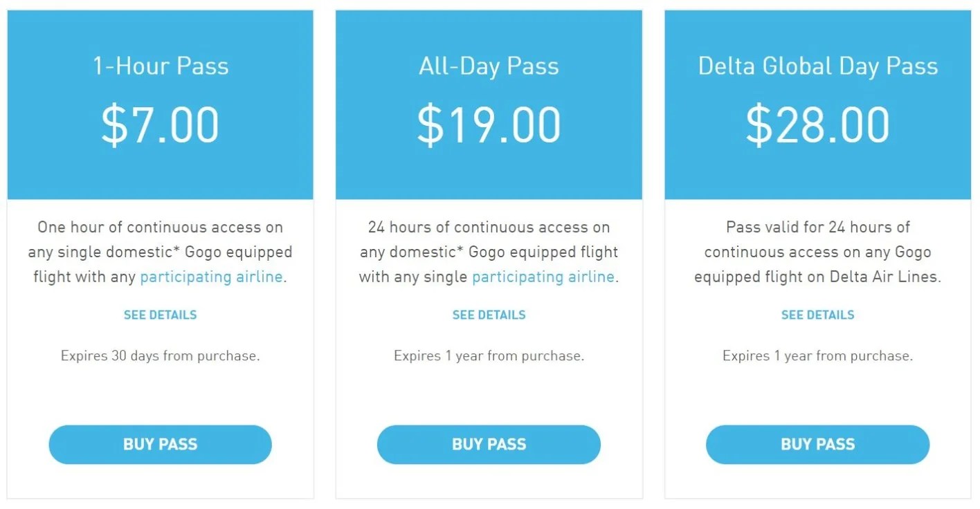Viewport: 980px width, 509px height.
Task: Click the 1-Hour Pass header
Action: (160, 66)
